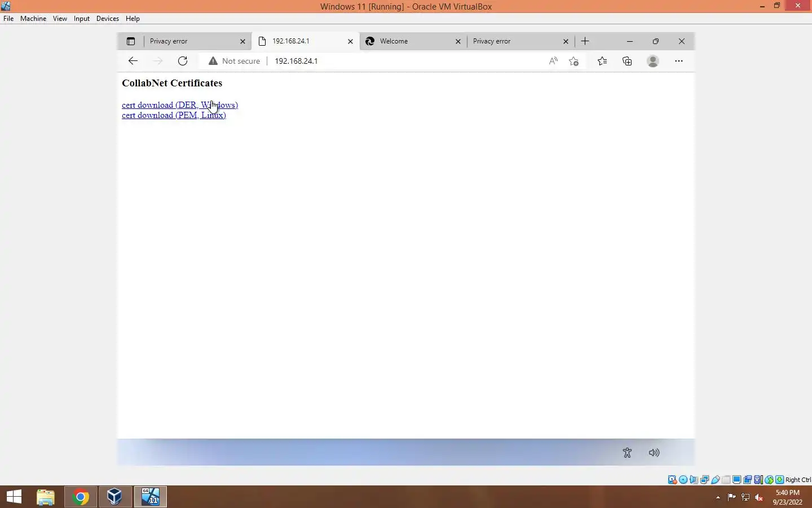Open the VirtualBox Input menu
Viewport: 812px width, 508px height.
coord(82,19)
